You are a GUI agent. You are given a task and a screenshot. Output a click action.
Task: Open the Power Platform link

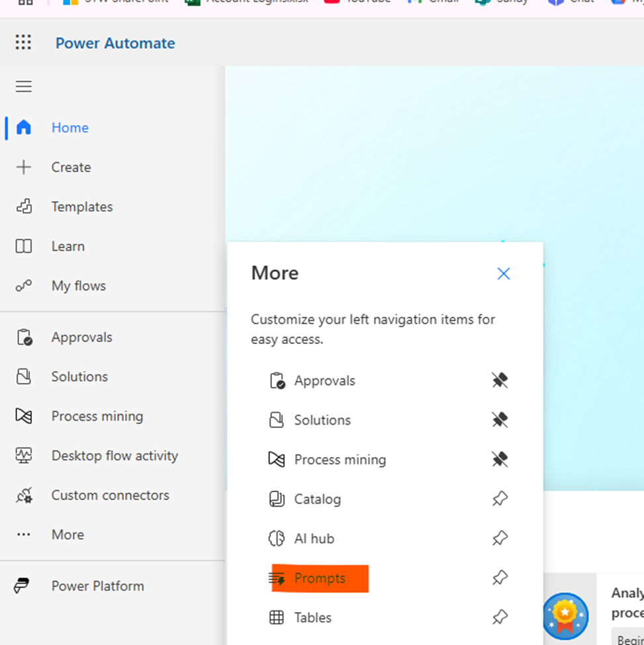point(97,586)
